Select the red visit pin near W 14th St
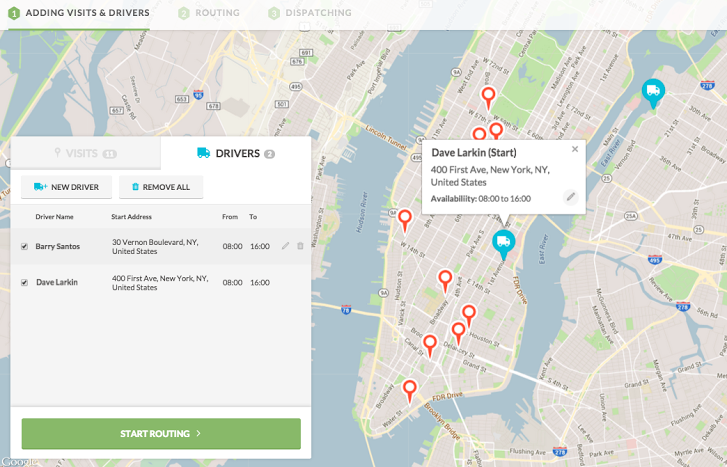This screenshot has width=727, height=467. 405,220
